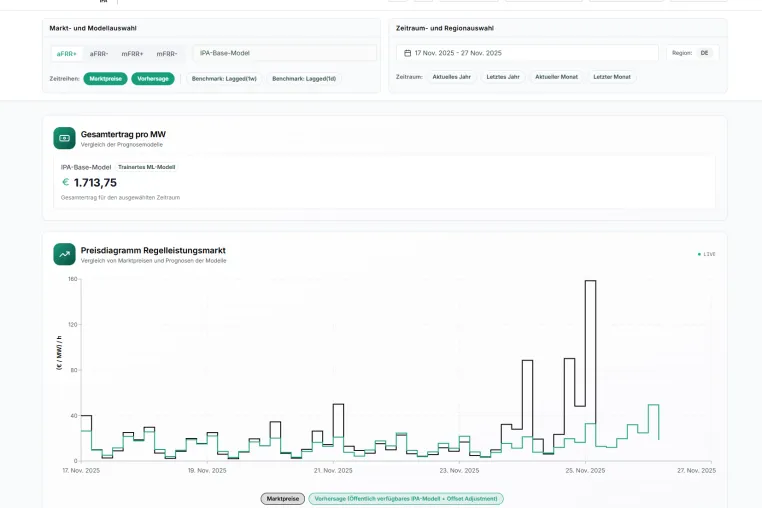Click the Preisdiagramm trend chart icon
This screenshot has width=762, height=508.
click(x=64, y=254)
